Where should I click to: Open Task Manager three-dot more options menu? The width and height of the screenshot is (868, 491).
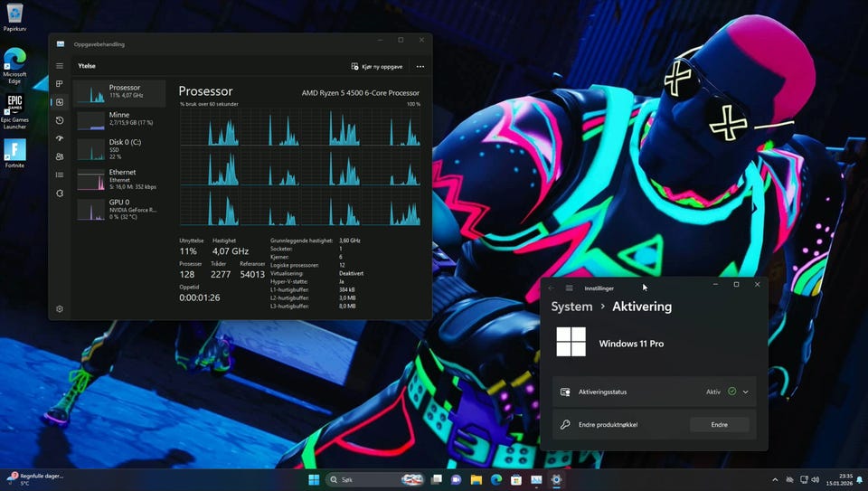pos(420,66)
